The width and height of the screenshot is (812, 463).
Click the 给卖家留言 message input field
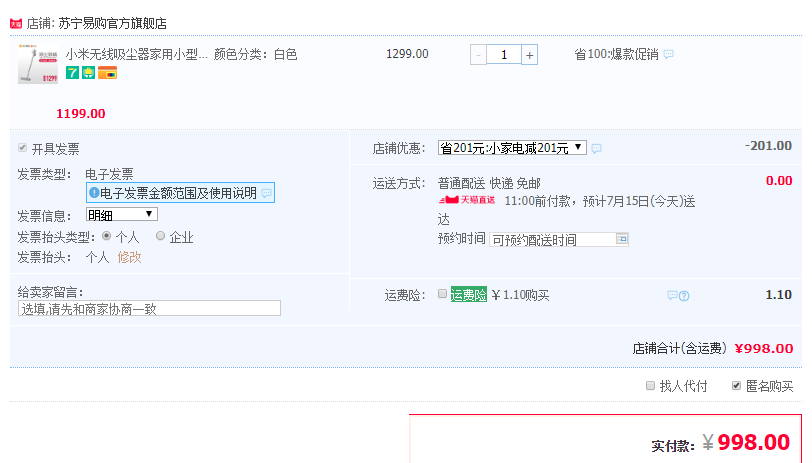[149, 309]
